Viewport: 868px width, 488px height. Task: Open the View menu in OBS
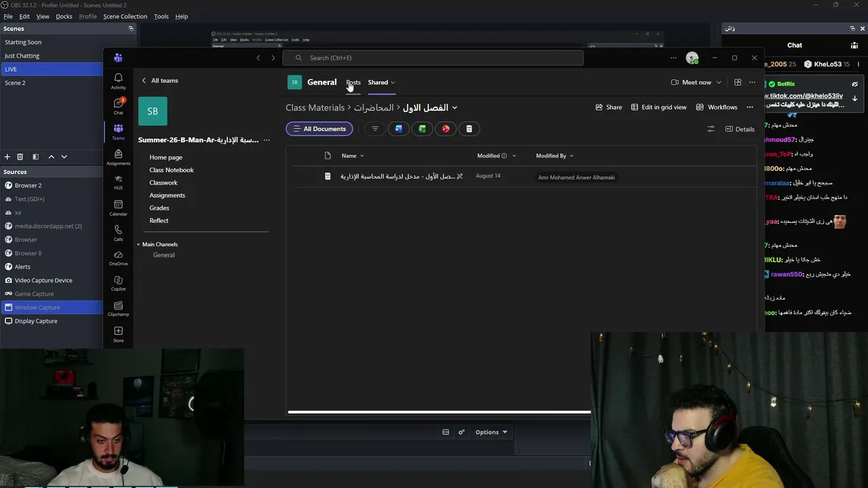coord(43,16)
